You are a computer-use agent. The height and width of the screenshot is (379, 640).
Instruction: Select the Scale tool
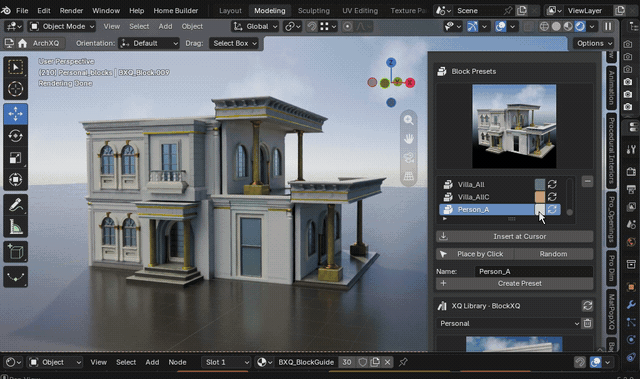pyautogui.click(x=16, y=157)
